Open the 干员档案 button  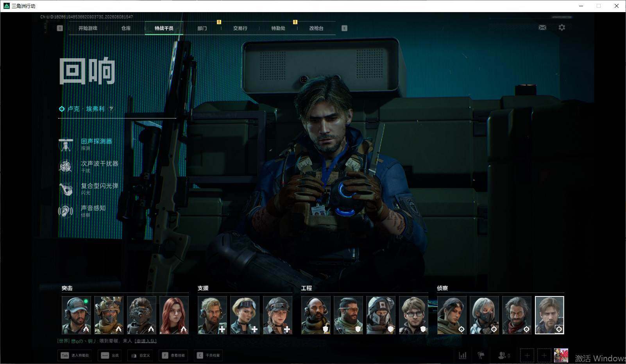pyautogui.click(x=209, y=355)
